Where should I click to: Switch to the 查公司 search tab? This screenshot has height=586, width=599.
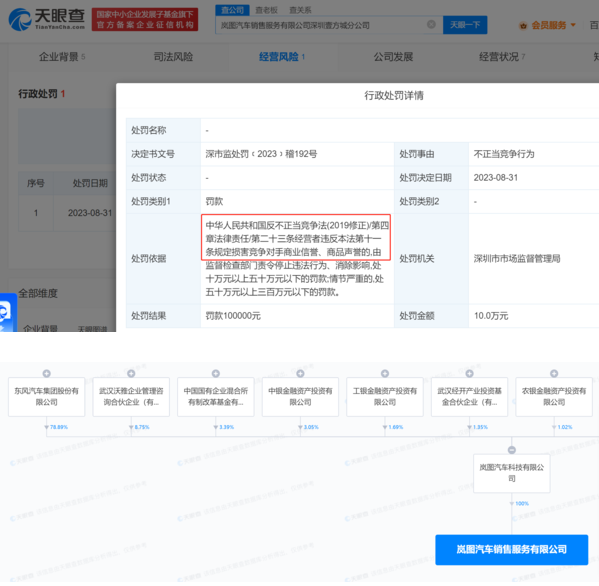click(232, 10)
